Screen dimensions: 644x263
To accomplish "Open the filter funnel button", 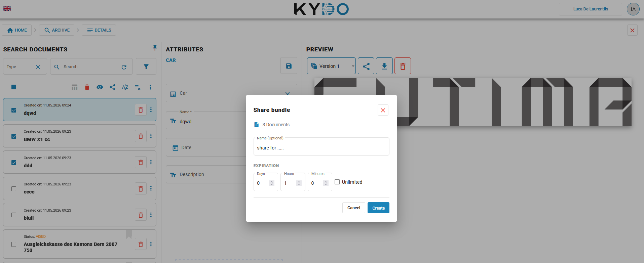I will 146,67.
